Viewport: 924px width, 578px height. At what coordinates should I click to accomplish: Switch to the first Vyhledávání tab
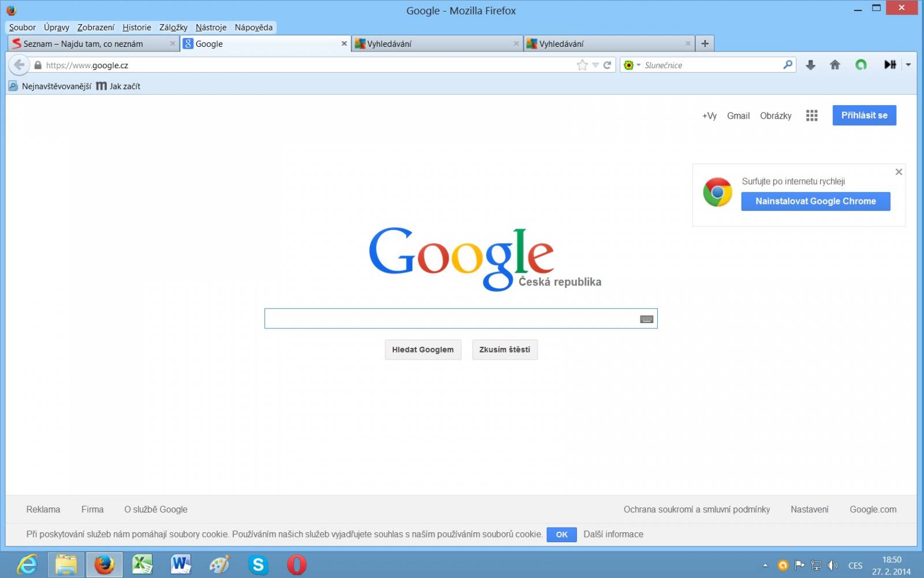click(437, 43)
